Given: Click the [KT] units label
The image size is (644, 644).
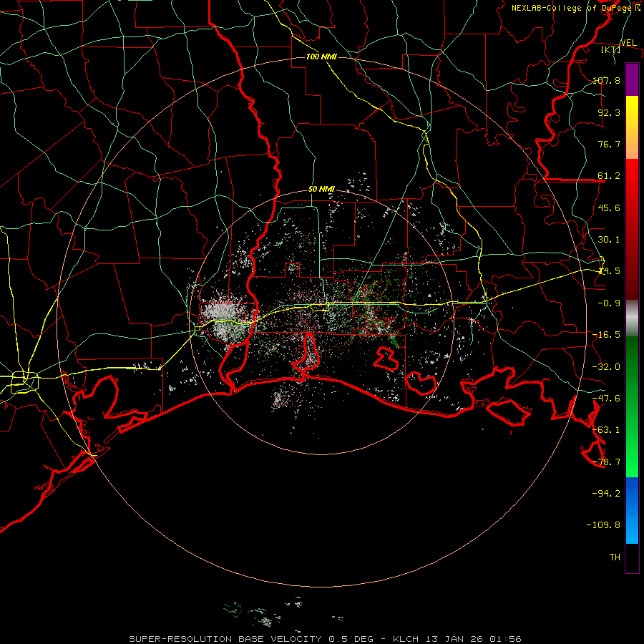Looking at the screenshot, I should point(611,49).
